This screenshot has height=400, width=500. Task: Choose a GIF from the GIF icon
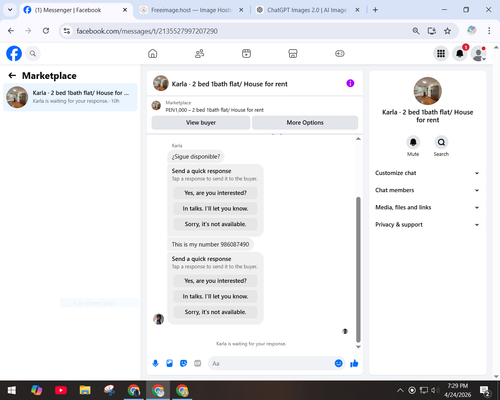click(x=198, y=363)
